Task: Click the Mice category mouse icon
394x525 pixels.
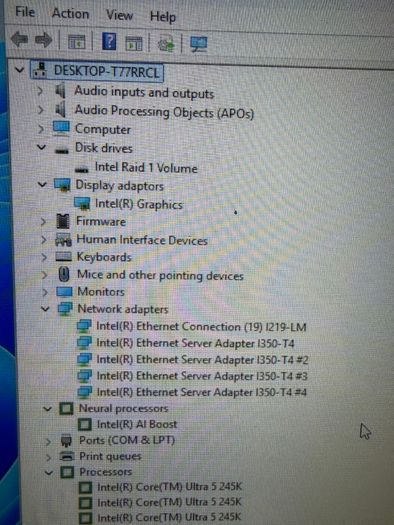Action: coord(64,274)
